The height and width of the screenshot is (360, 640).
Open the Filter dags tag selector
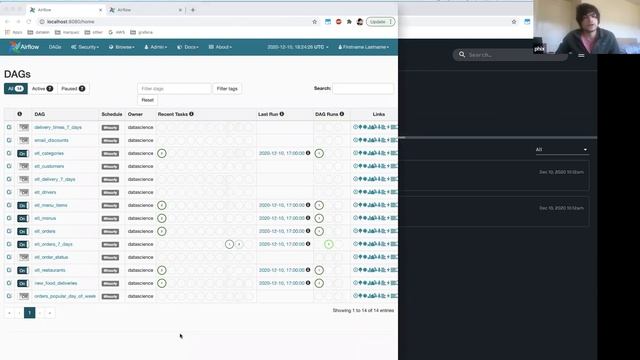pos(174,89)
